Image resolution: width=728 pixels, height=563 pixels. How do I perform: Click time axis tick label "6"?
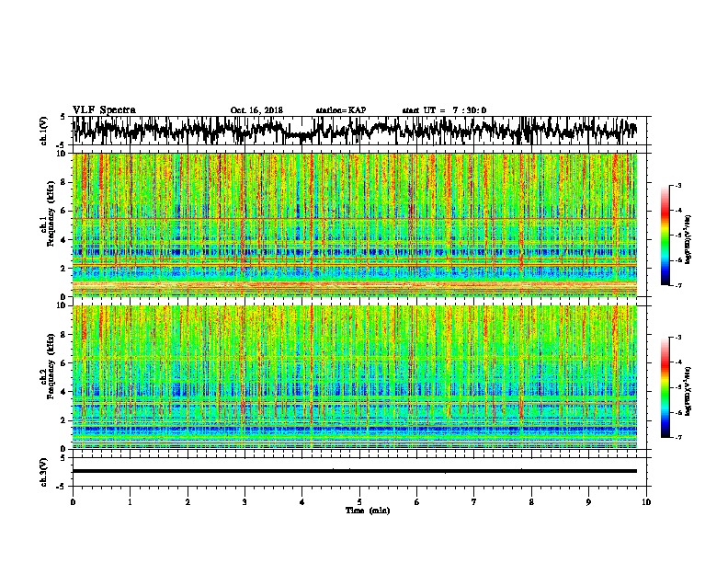click(x=417, y=502)
